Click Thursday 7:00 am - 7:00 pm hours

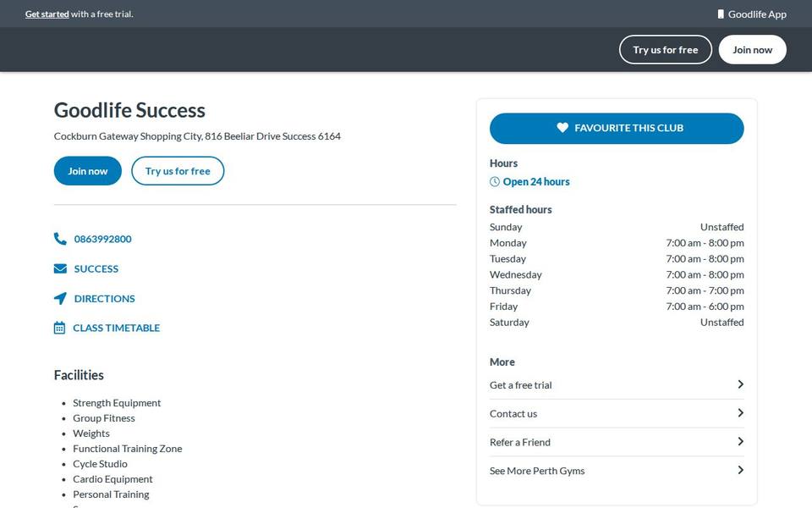click(705, 290)
